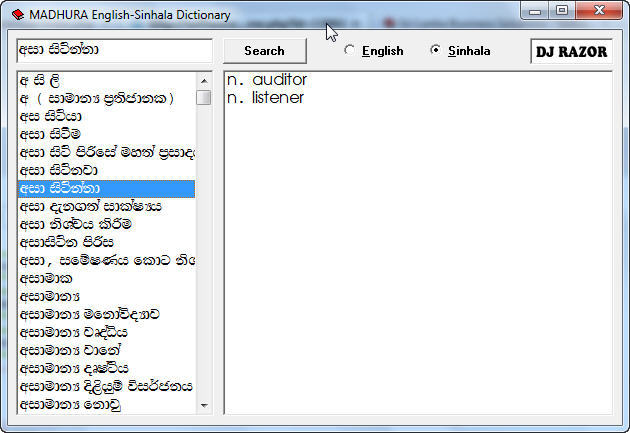Select the list entry අසා නිශ්චය කිරීම
This screenshot has height=433, width=630.
click(76, 224)
